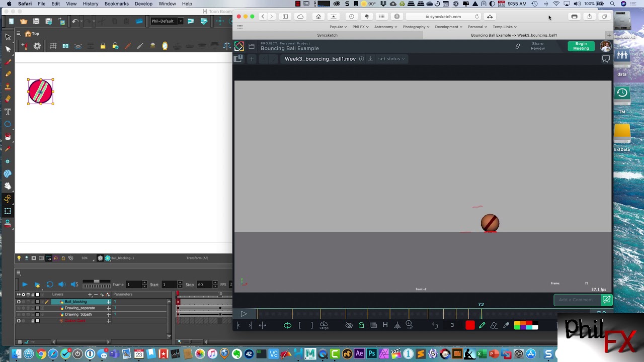Screen dimensions: 644x362
Task: Click the Bouncing Ball Example project title
Action: [290, 49]
